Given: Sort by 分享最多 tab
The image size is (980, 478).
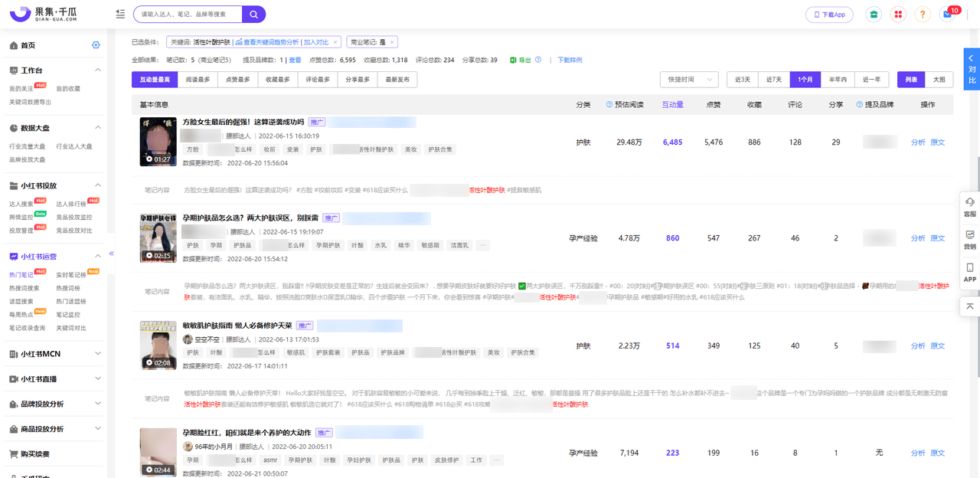Looking at the screenshot, I should click(x=358, y=80).
